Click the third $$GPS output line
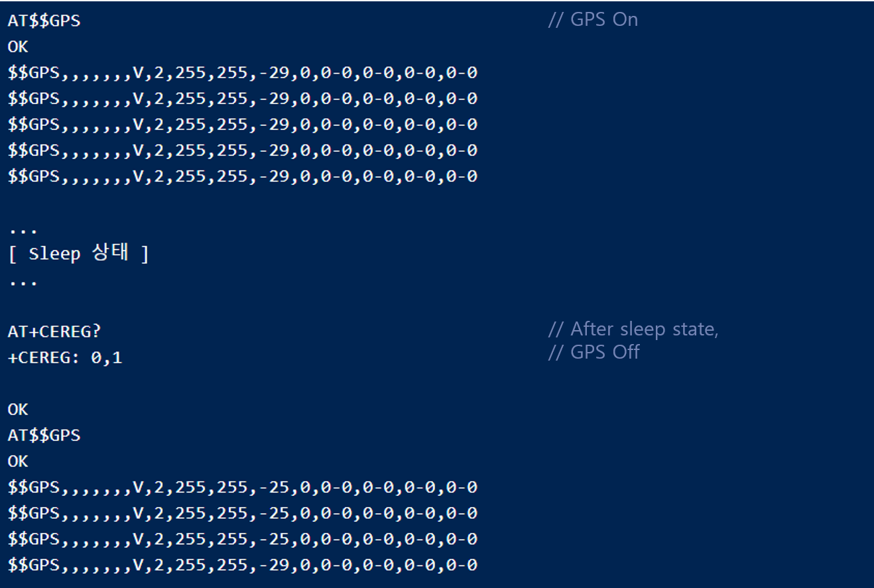Image resolution: width=874 pixels, height=588 pixels. point(242,125)
